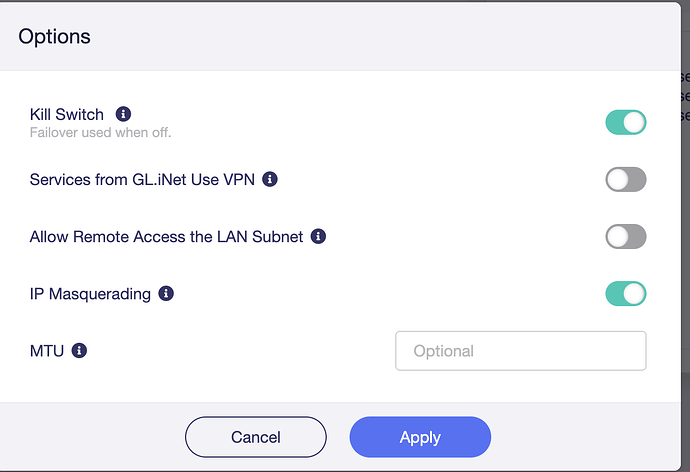Click the Kill Switch label text

67,114
